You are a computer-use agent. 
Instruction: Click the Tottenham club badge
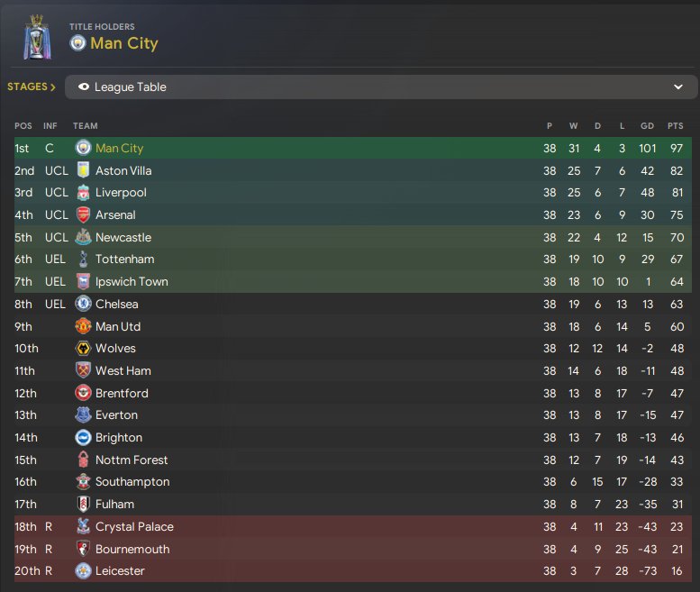[x=83, y=260]
